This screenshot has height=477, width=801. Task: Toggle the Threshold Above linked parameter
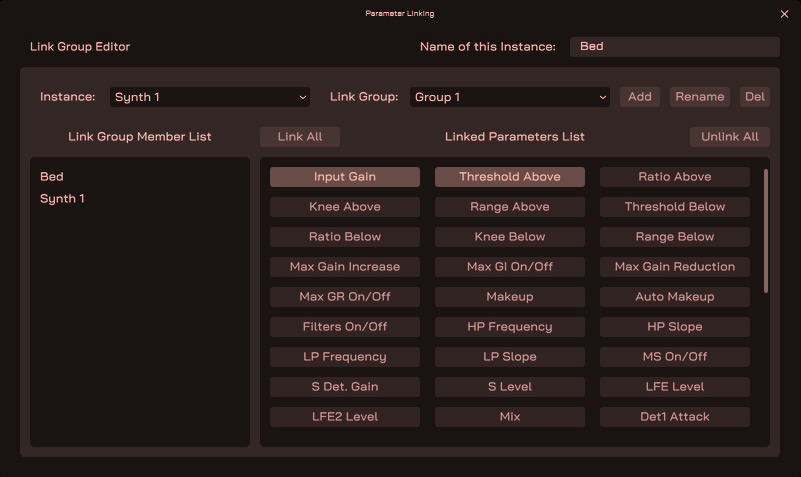[510, 177]
